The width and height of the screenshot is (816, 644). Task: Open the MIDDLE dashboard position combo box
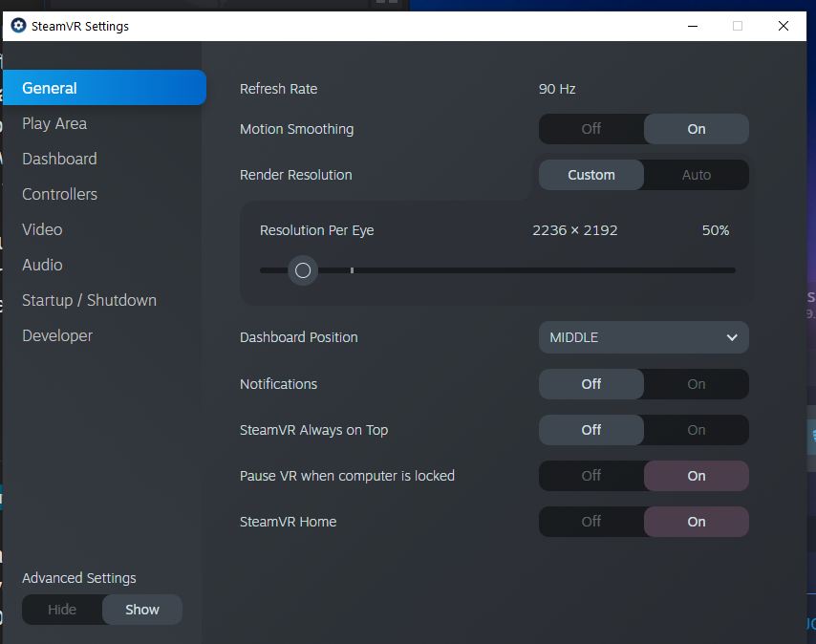(642, 337)
